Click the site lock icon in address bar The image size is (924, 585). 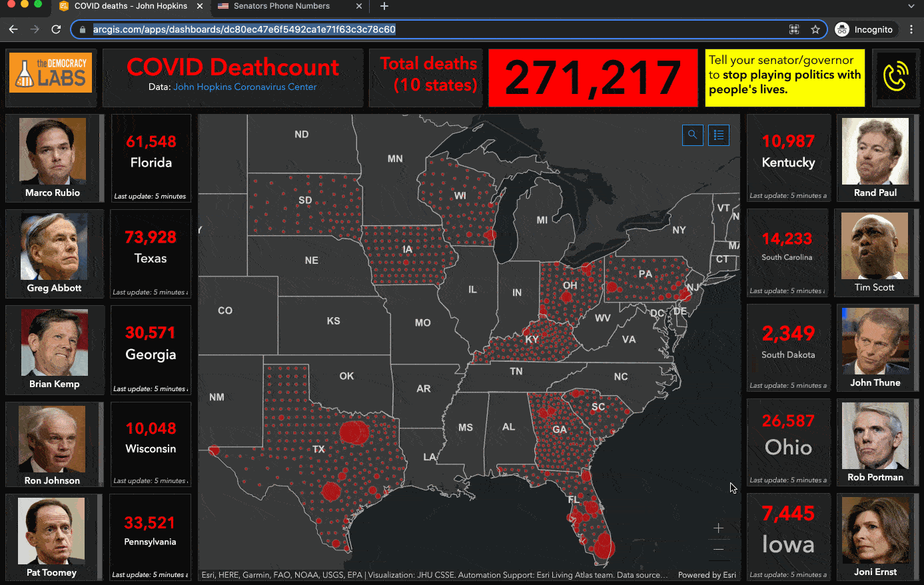(x=83, y=29)
